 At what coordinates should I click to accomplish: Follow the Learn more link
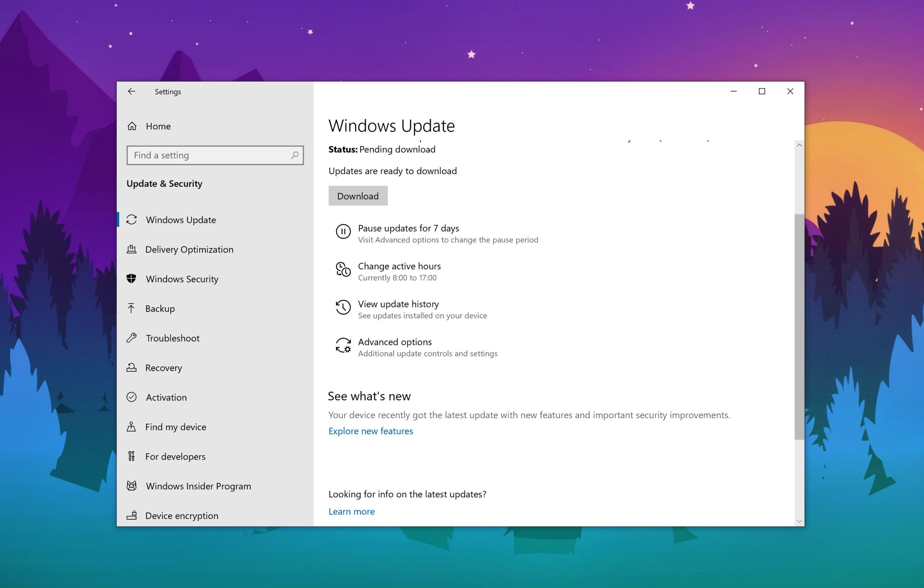352,511
